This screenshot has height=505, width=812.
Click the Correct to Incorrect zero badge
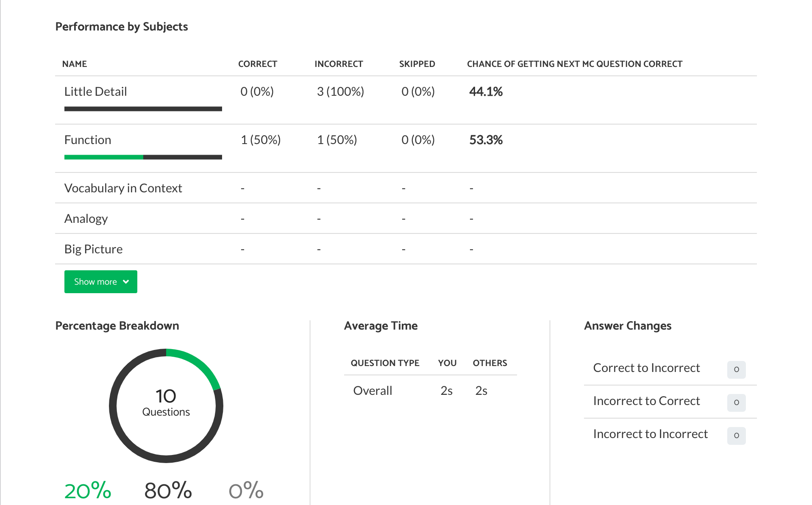point(736,369)
